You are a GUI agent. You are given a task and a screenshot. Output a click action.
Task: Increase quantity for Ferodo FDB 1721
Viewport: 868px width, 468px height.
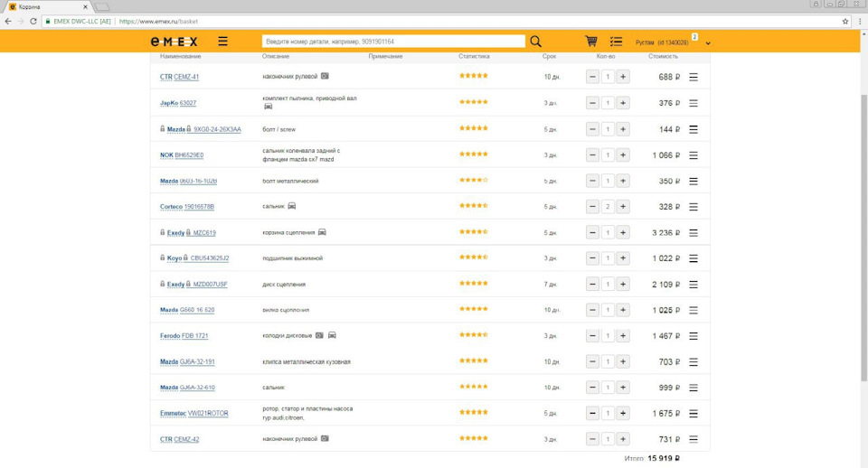point(623,336)
